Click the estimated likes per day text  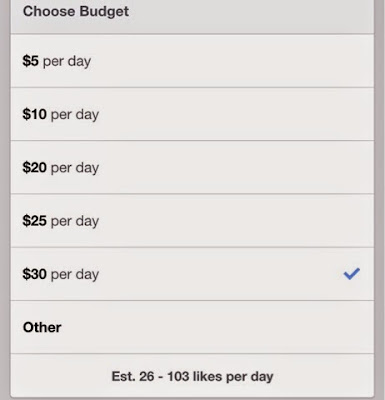point(192,376)
